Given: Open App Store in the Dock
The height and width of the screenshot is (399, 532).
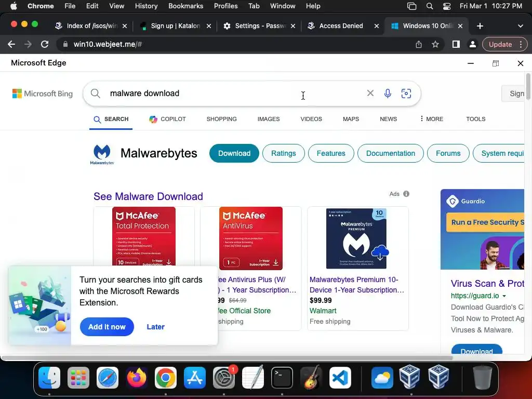Looking at the screenshot, I should point(195,378).
